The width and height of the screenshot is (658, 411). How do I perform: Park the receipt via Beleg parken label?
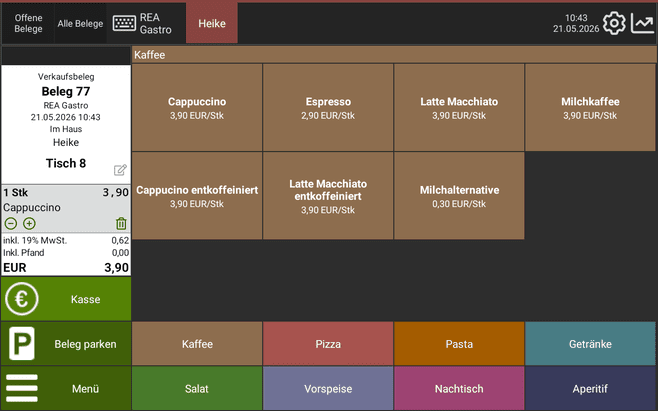85,344
